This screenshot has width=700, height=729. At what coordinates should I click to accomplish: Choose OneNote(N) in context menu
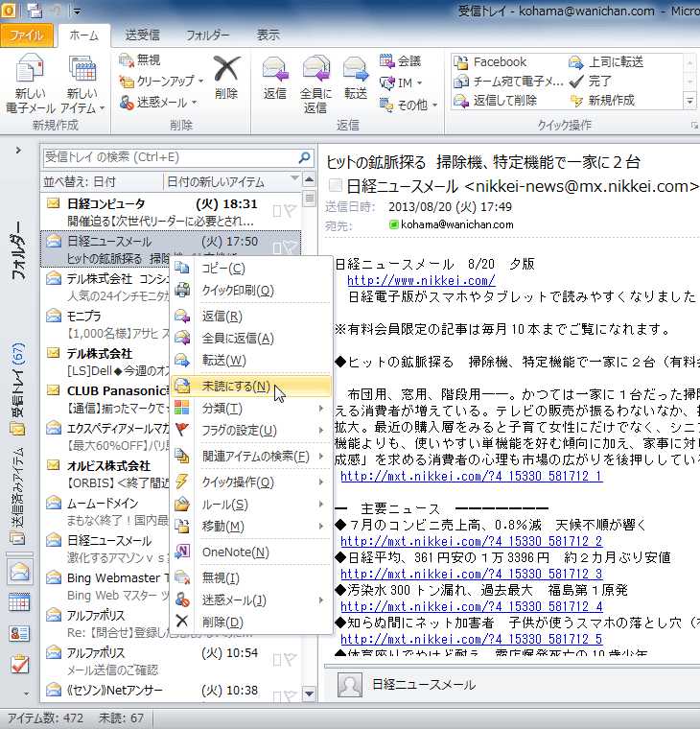[x=251, y=553]
